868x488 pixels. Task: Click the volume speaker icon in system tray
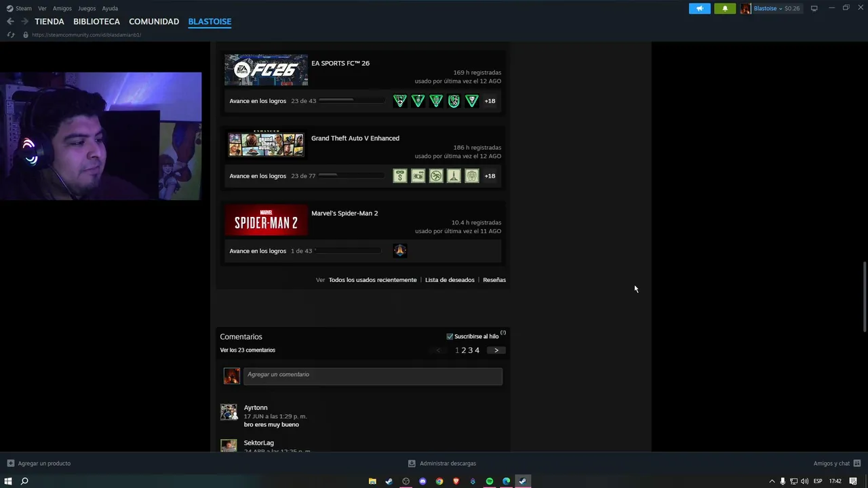click(804, 481)
